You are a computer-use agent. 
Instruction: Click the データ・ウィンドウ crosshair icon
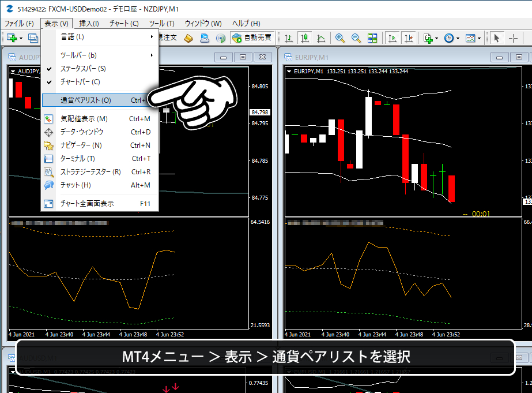[x=48, y=132]
